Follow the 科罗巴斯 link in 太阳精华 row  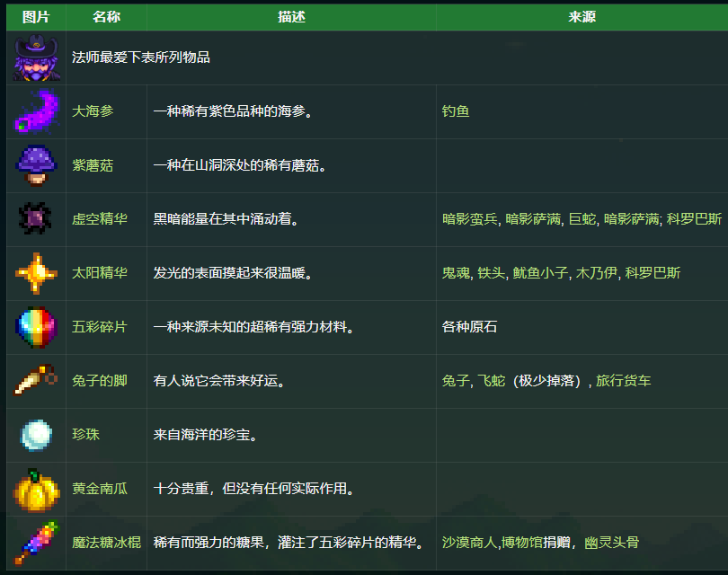(x=653, y=273)
